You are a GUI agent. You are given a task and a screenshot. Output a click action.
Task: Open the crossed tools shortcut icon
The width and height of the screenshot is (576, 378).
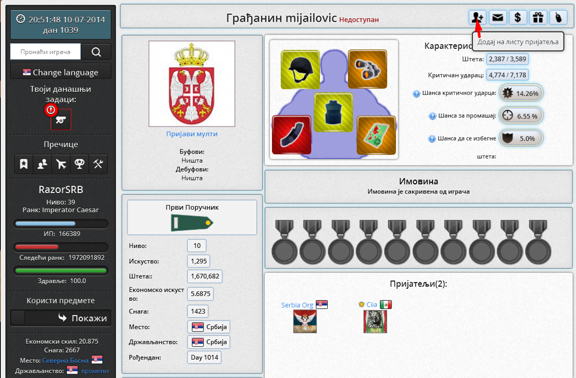[x=98, y=164]
